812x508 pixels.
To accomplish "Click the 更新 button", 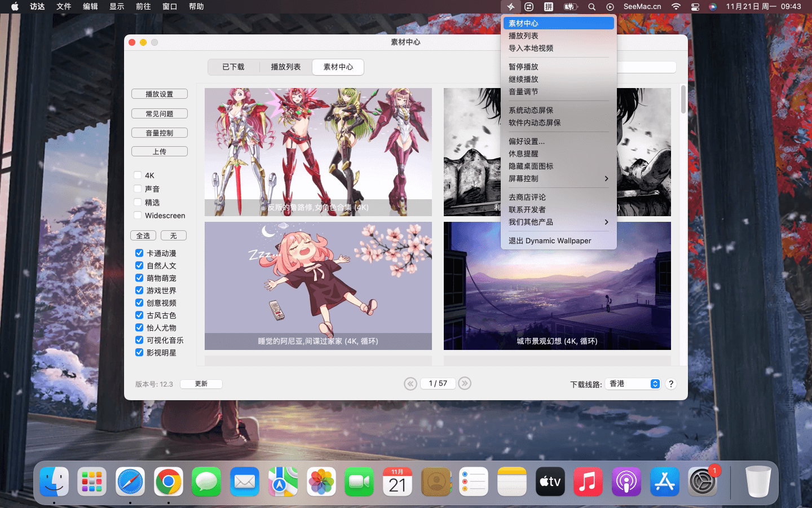I will [x=201, y=384].
